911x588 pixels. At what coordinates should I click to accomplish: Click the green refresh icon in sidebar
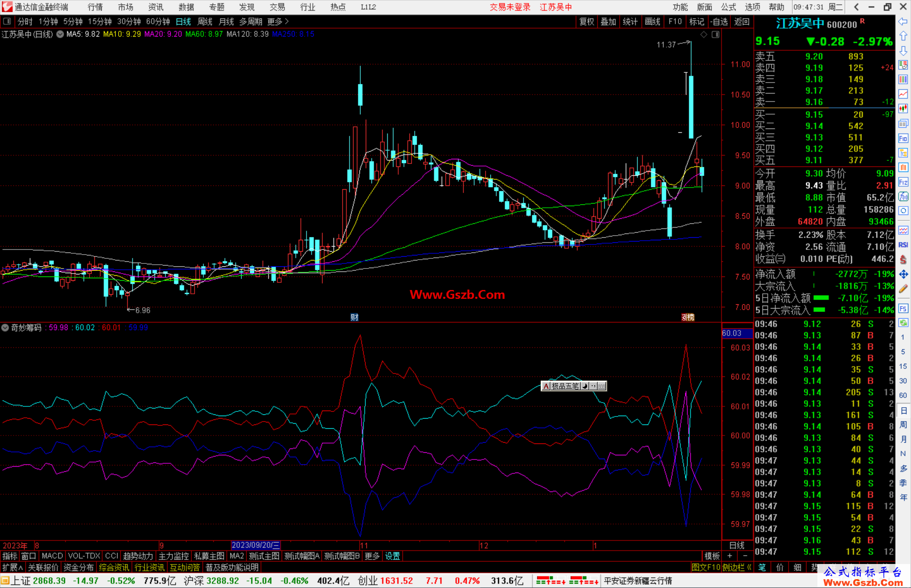(903, 323)
